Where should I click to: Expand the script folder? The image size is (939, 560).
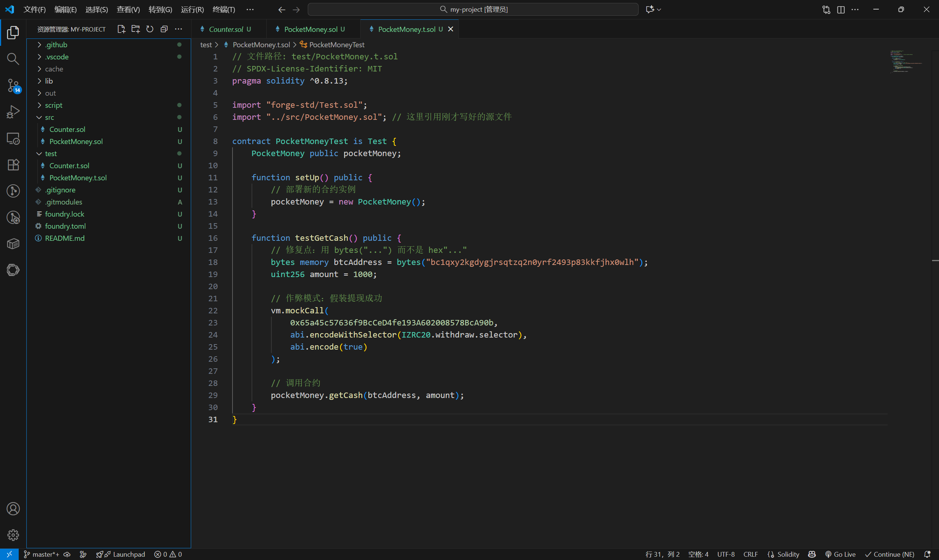coord(108,105)
